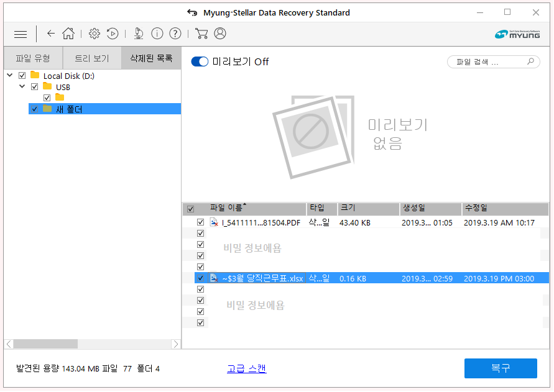Image resolution: width=554 pixels, height=392 pixels.
Task: Uncheck the 새 폴더 checkbox
Action: coord(34,109)
